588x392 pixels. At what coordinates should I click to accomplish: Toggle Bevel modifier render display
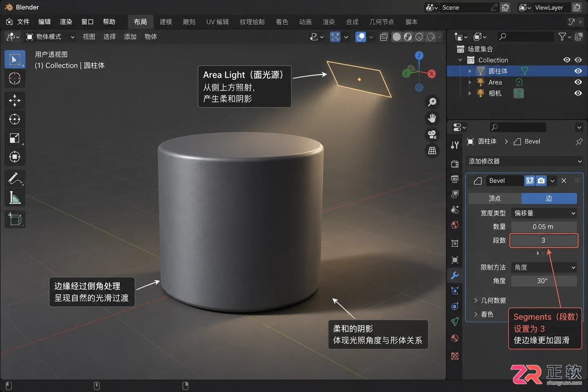tap(541, 180)
